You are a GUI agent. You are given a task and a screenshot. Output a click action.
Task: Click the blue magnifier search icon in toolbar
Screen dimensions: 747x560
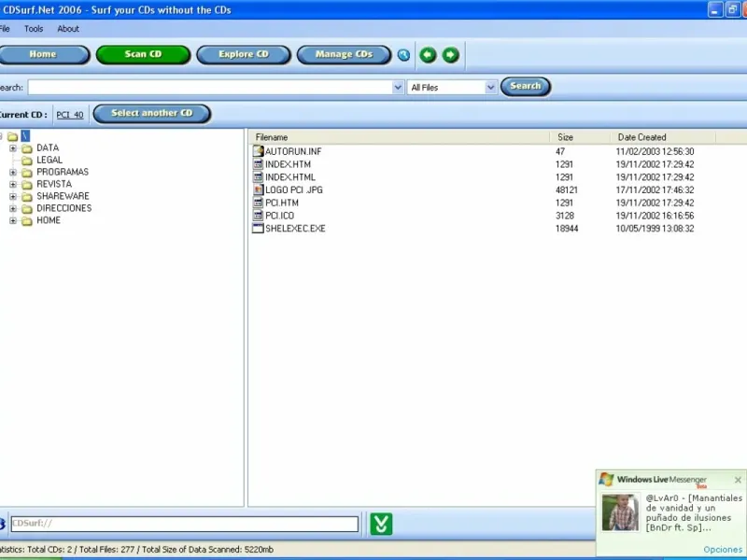point(403,55)
